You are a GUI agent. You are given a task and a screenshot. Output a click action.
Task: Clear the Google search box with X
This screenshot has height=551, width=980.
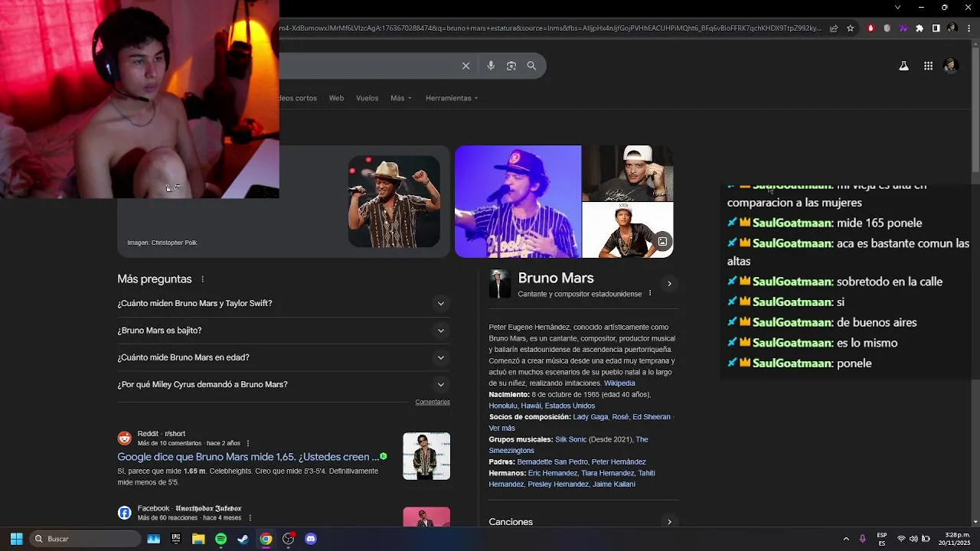coord(465,66)
